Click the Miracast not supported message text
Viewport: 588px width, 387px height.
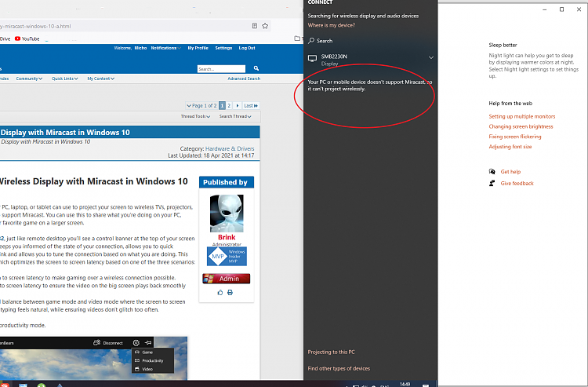tap(370, 86)
